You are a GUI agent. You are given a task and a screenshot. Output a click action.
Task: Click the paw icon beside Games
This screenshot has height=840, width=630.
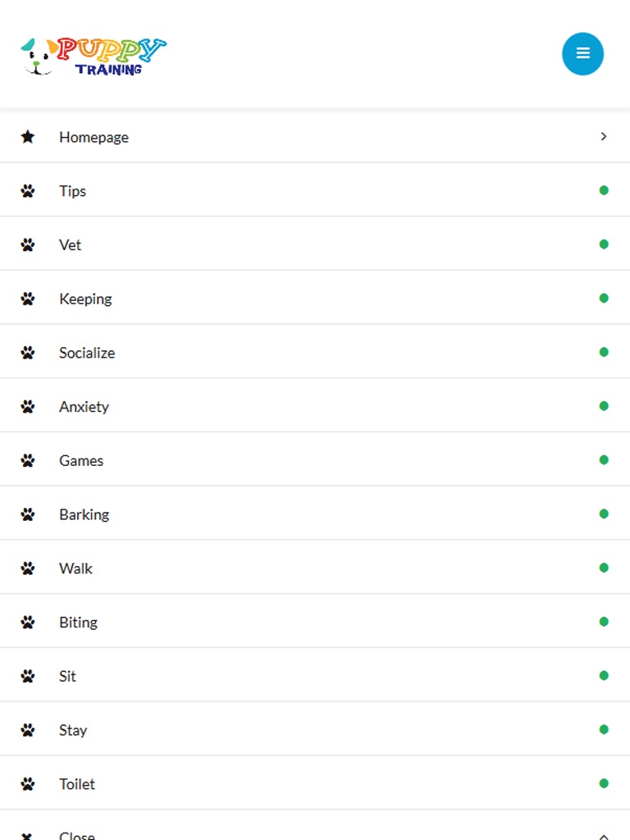pos(28,461)
